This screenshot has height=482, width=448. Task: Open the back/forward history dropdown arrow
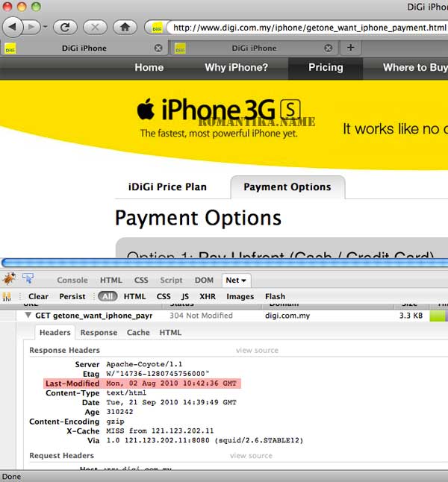tap(46, 27)
